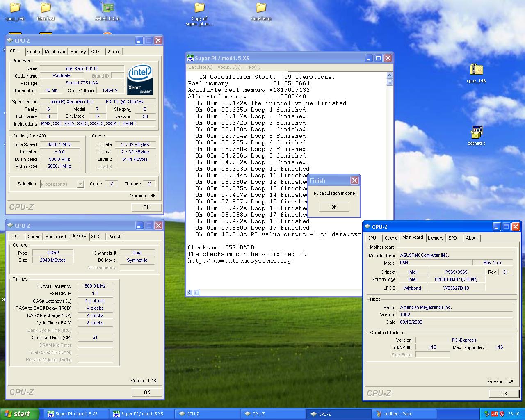
Task: Select CPU tab in Memory CPU-Z window
Action: click(15, 237)
